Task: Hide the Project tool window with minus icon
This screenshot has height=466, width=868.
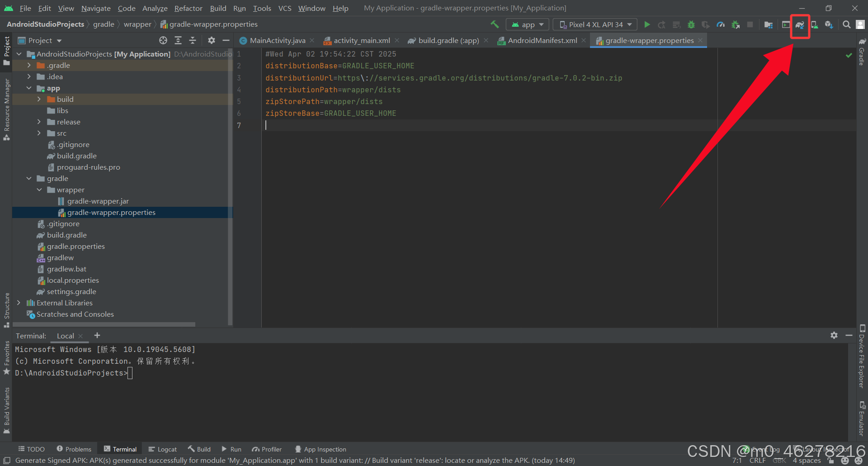Action: [x=226, y=40]
